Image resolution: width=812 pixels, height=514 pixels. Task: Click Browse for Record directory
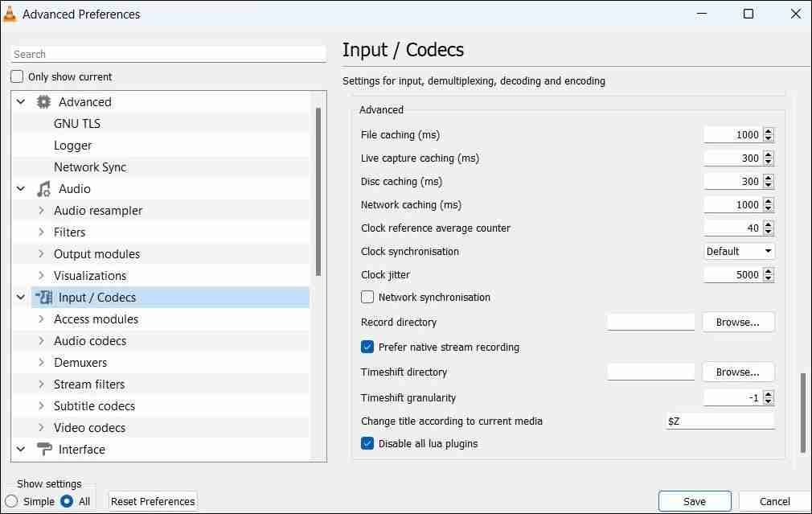(x=737, y=322)
